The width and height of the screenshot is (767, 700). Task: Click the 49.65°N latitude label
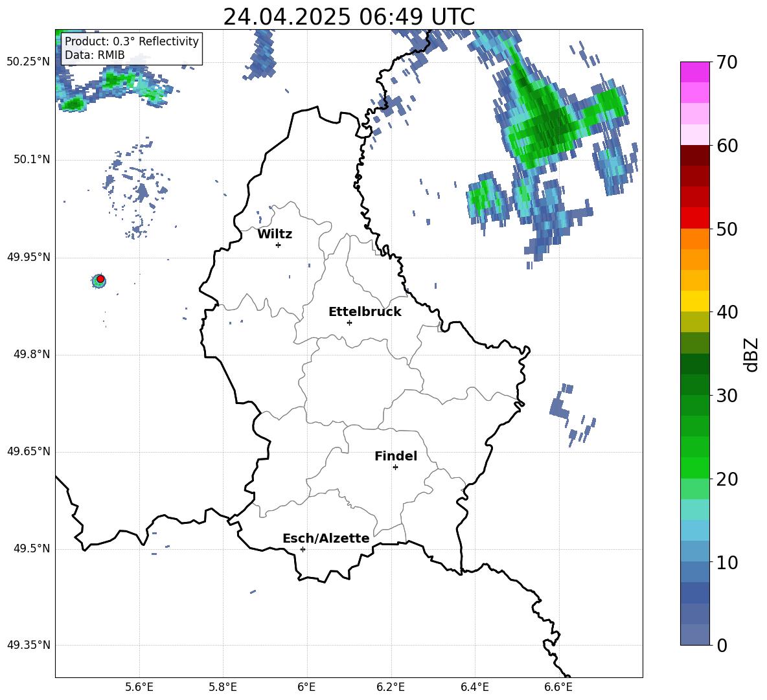[29, 451]
